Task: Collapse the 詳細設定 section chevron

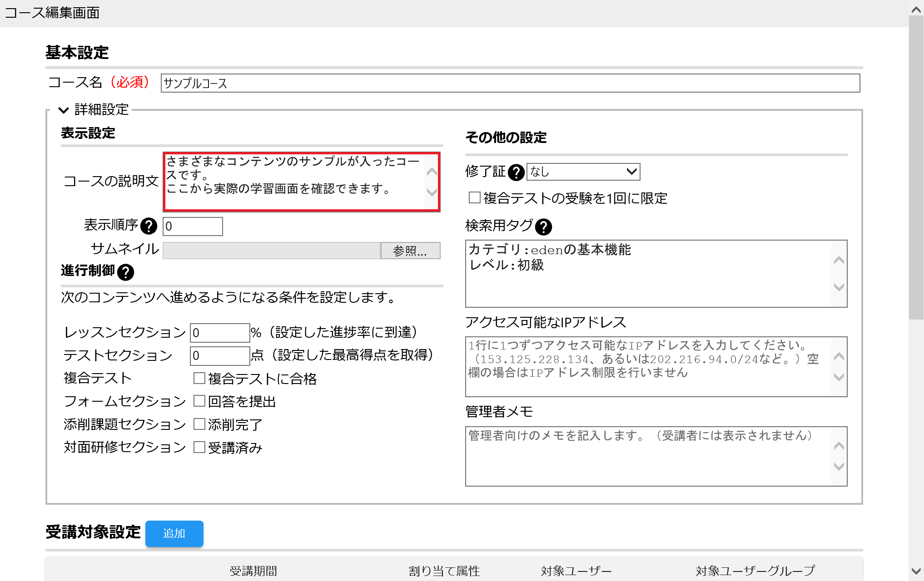Action: (64, 110)
